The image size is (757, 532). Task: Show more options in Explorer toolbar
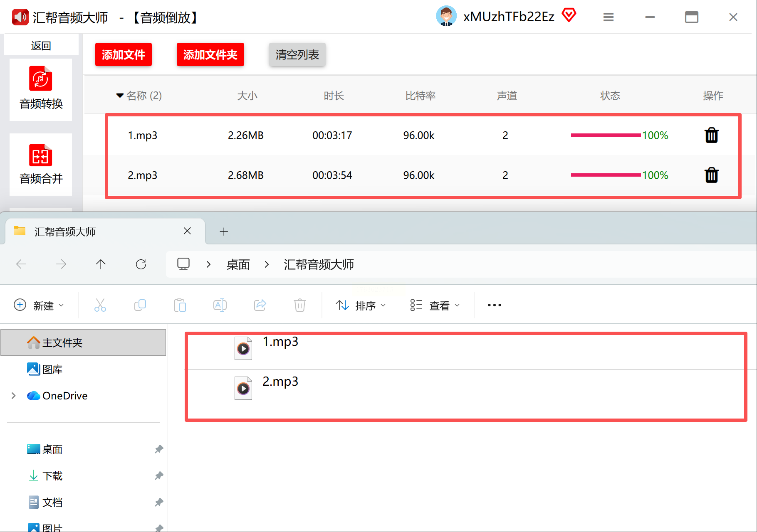495,305
